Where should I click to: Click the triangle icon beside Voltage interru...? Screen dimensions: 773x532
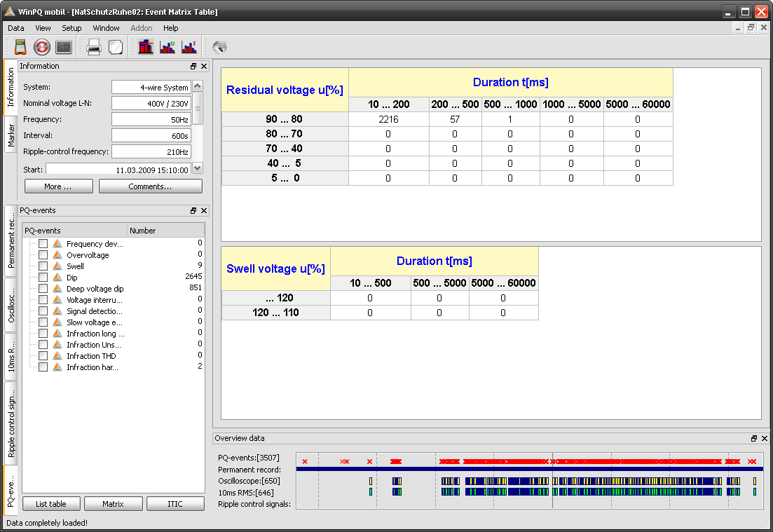pyautogui.click(x=57, y=300)
